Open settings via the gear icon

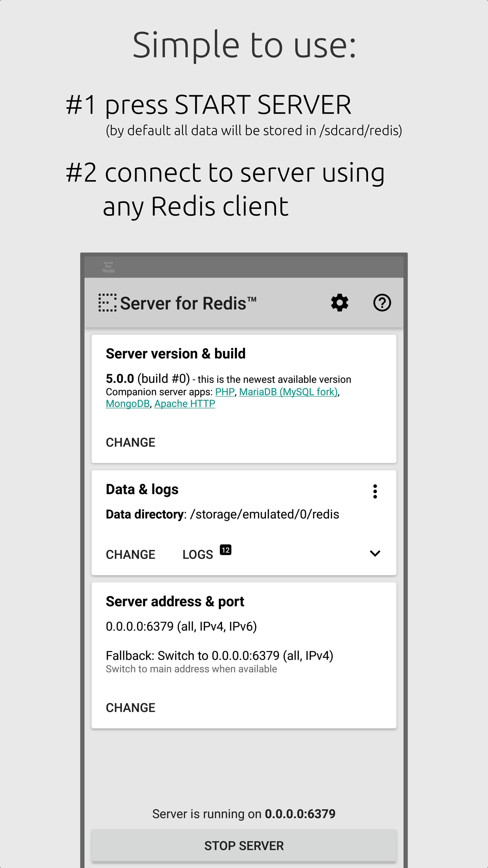(x=340, y=303)
